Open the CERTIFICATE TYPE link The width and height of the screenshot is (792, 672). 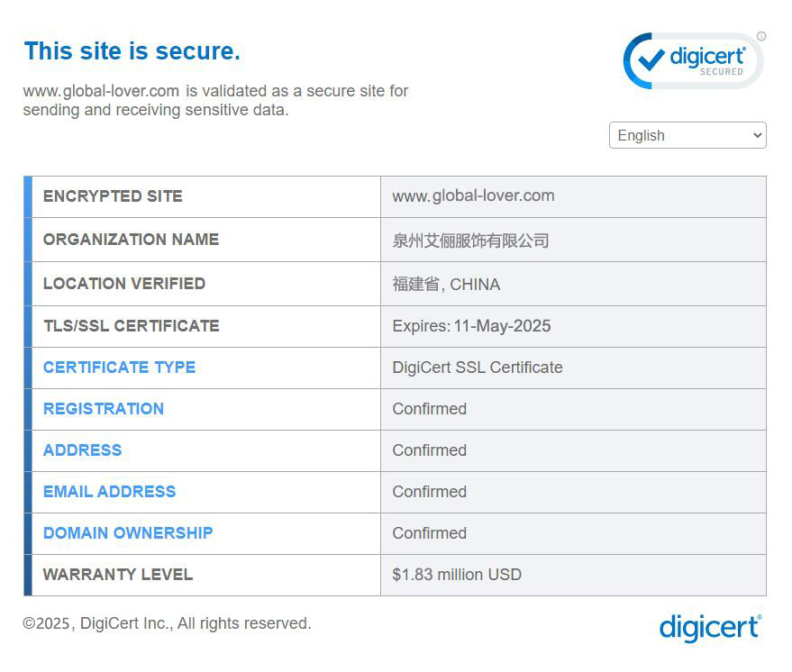click(x=119, y=367)
